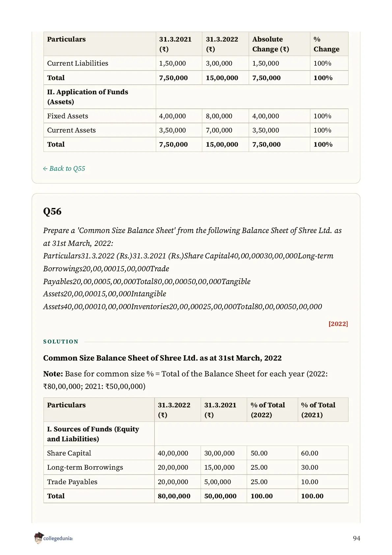Click the Fixed Assets row label

68,116
